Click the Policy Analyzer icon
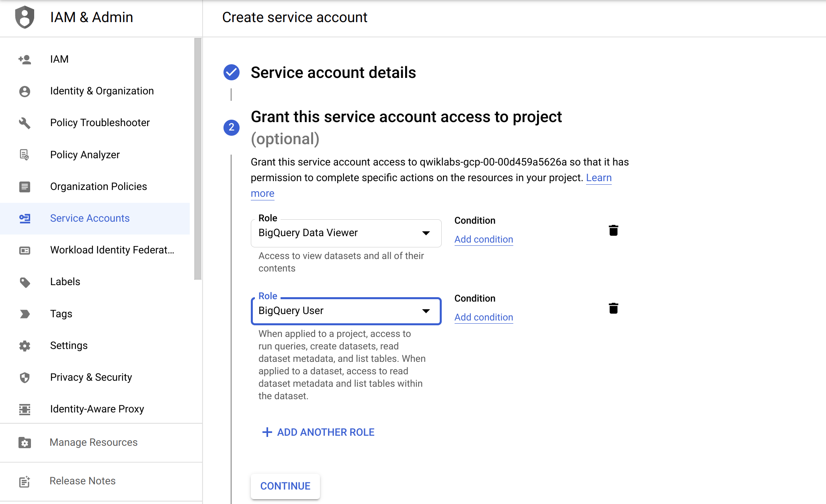 (x=24, y=155)
